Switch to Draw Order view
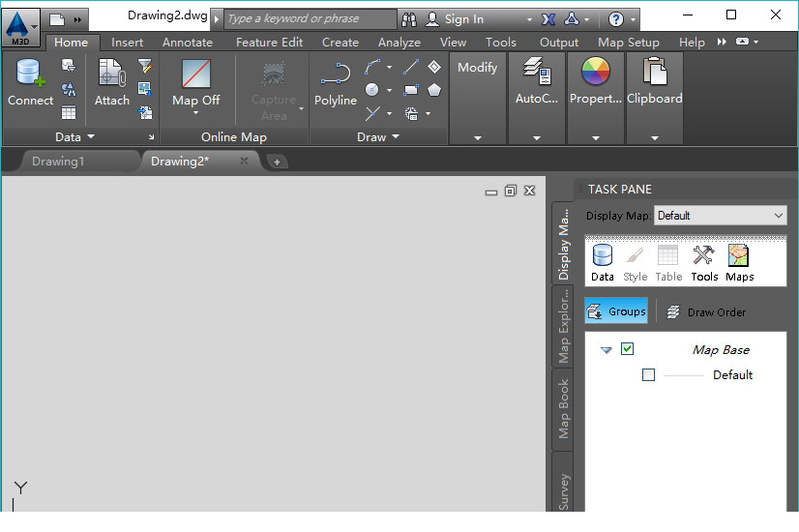799x532 pixels. [x=706, y=311]
